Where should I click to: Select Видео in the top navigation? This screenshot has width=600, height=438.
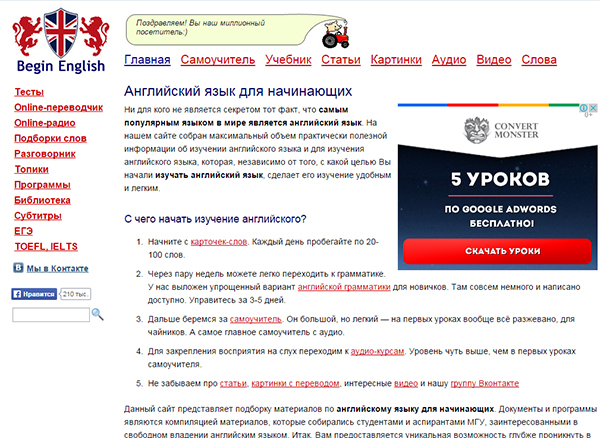click(494, 60)
